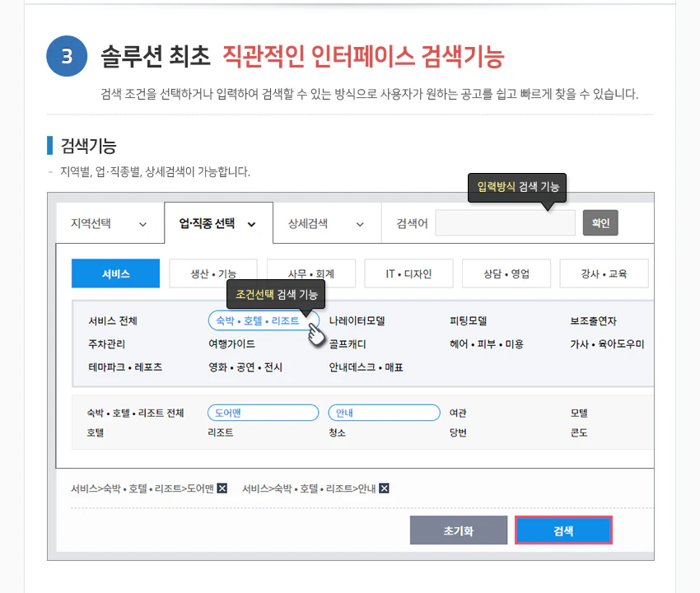Image resolution: width=700 pixels, height=593 pixels.
Task: Select the 강사•교육 category tab
Action: point(604,273)
